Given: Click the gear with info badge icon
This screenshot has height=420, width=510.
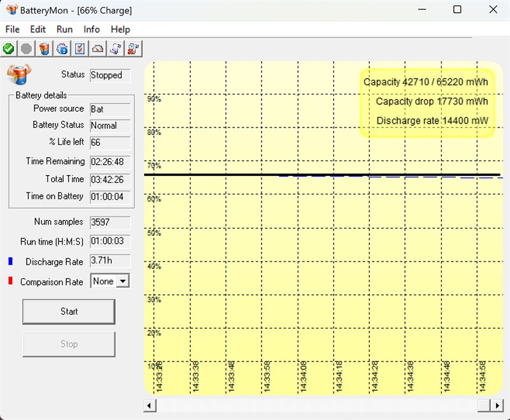Looking at the screenshot, I should point(62,48).
